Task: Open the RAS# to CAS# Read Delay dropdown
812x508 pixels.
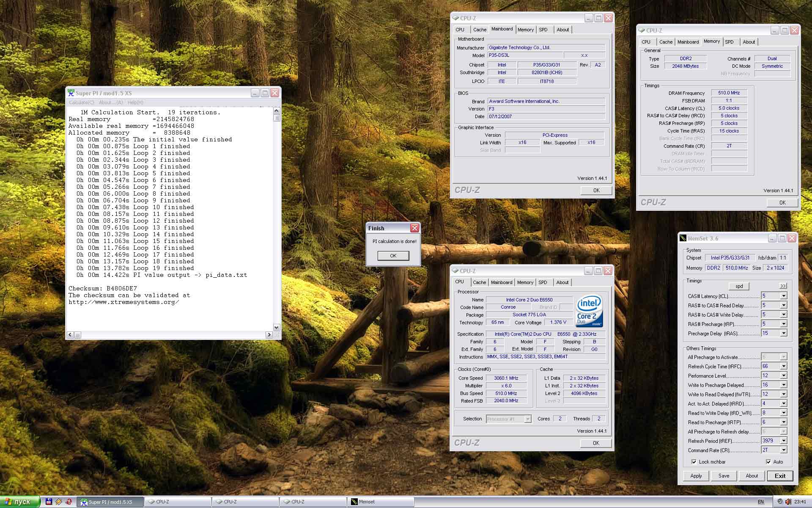Action: point(784,305)
